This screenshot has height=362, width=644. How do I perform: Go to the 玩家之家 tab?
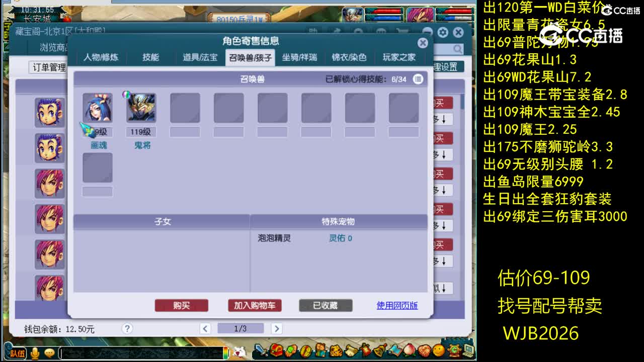coord(399,57)
